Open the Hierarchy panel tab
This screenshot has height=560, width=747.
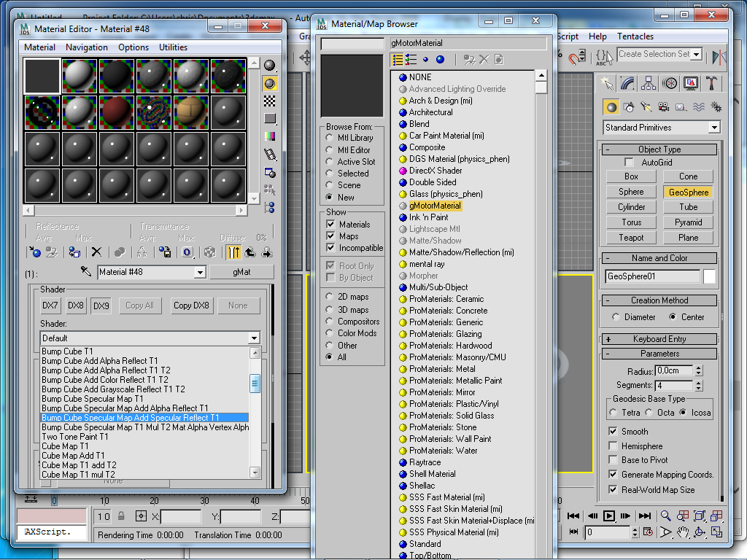click(649, 83)
